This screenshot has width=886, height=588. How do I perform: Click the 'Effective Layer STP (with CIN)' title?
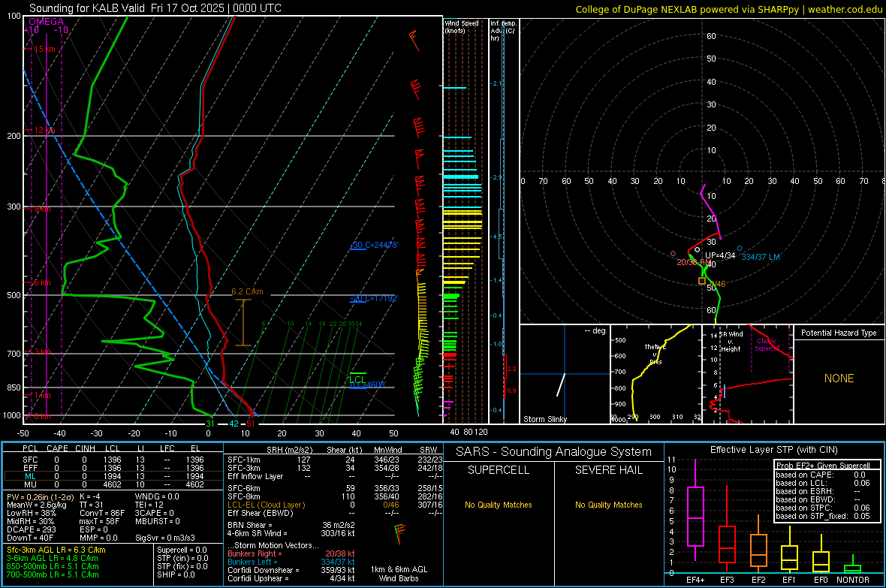pyautogui.click(x=773, y=450)
